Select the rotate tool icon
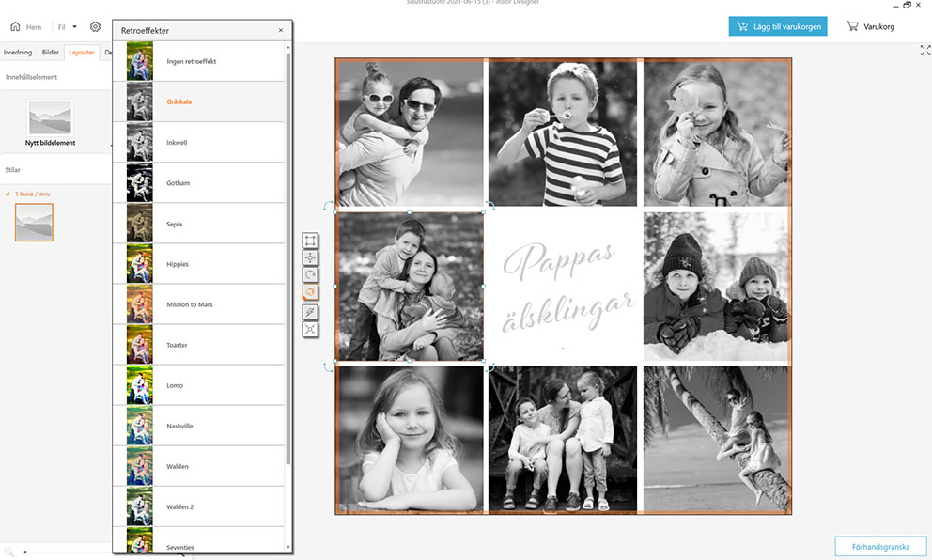 310,274
